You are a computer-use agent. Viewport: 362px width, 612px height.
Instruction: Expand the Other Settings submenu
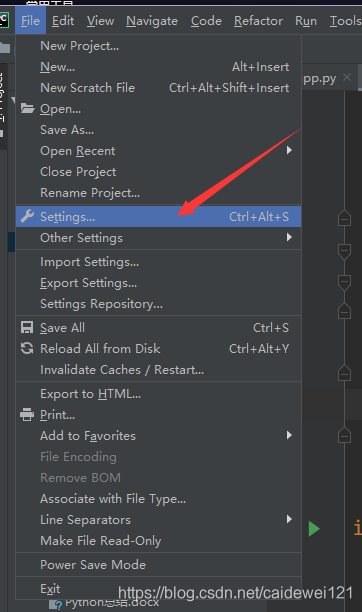(159, 238)
